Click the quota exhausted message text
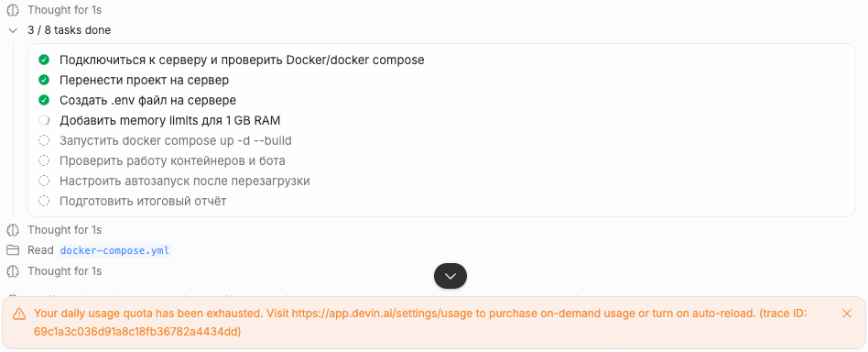Viewport: 868px width, 352px height. tap(420, 323)
